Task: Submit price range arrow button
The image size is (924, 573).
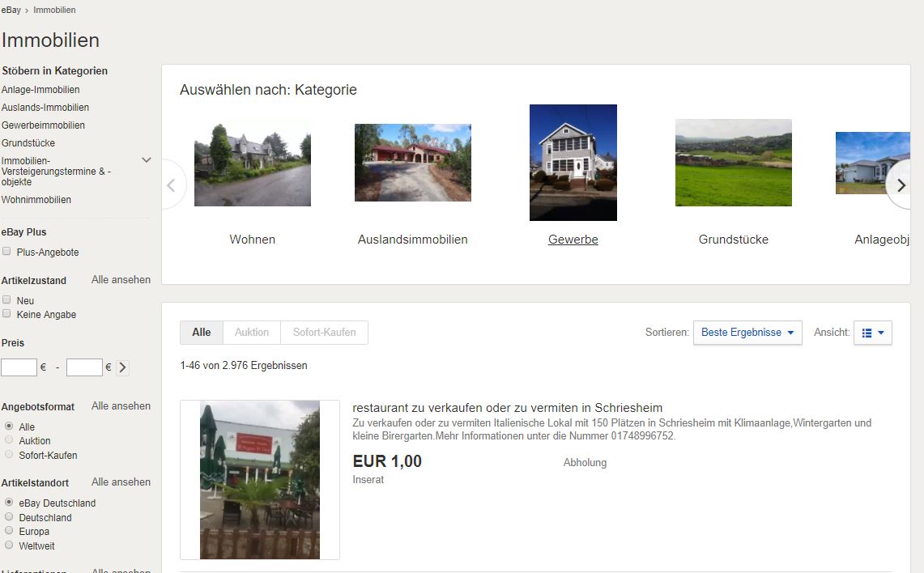Action: tap(122, 367)
